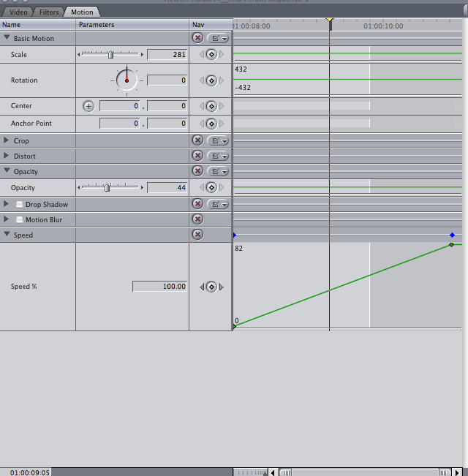This screenshot has width=468, height=476.
Task: Add a Rotation keyframe
Action: 211,80
